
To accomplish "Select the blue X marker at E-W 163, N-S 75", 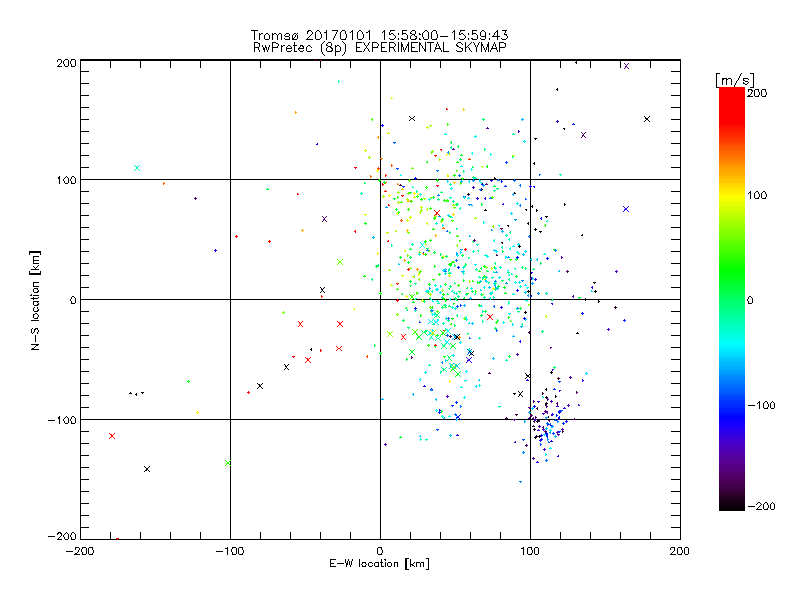I will [x=626, y=209].
